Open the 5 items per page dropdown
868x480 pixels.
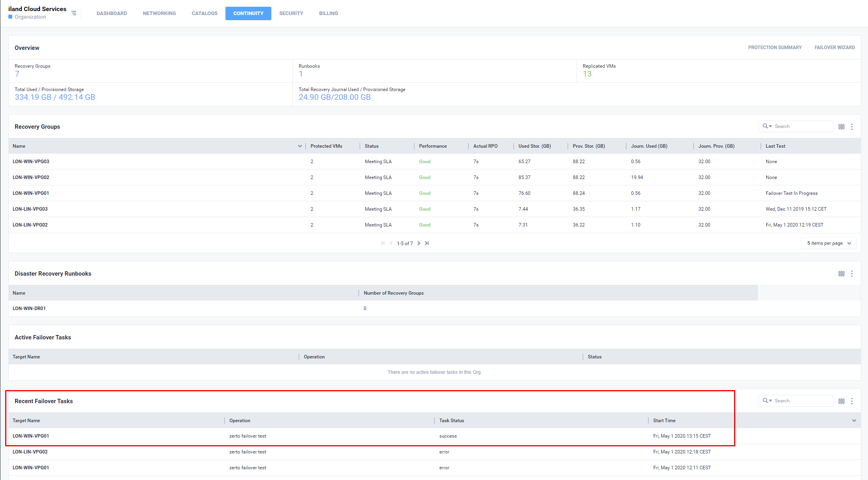pos(829,243)
